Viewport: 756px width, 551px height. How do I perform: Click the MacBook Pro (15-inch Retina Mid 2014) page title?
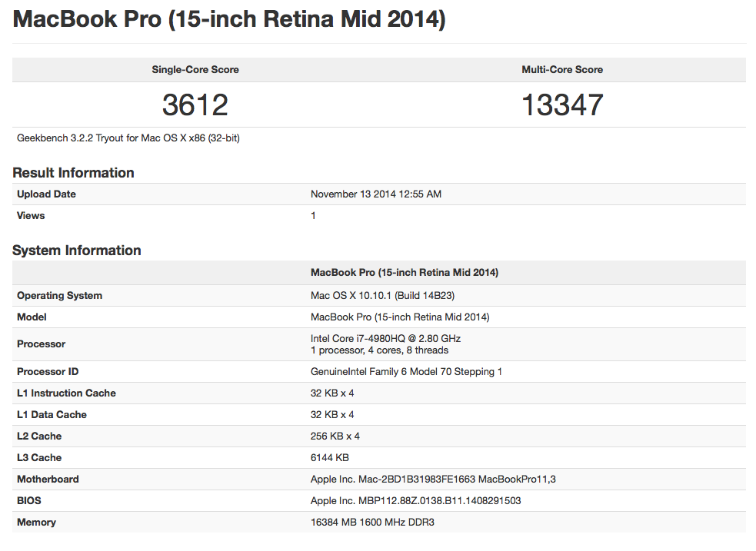click(x=229, y=20)
